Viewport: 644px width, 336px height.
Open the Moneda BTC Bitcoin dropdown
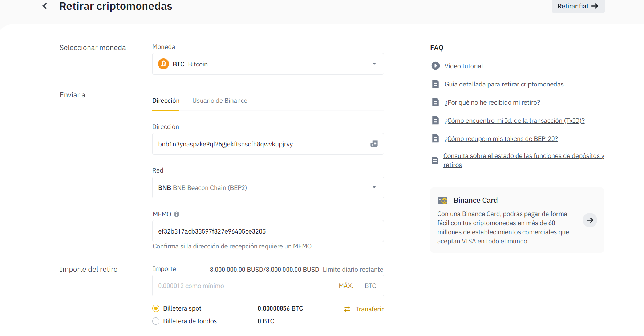click(268, 64)
